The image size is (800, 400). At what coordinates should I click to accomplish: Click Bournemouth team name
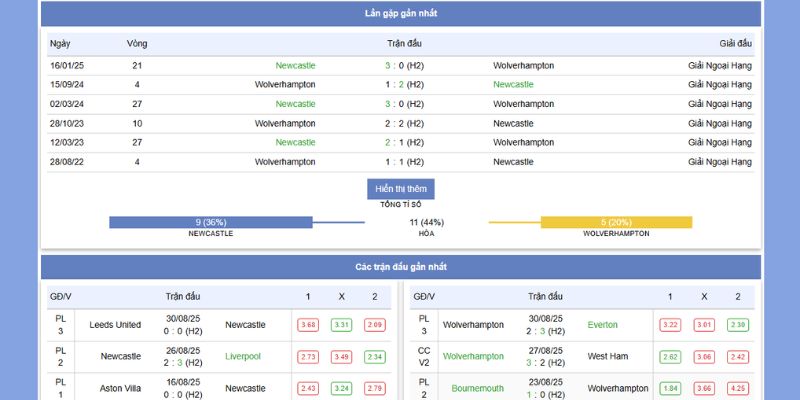(478, 389)
